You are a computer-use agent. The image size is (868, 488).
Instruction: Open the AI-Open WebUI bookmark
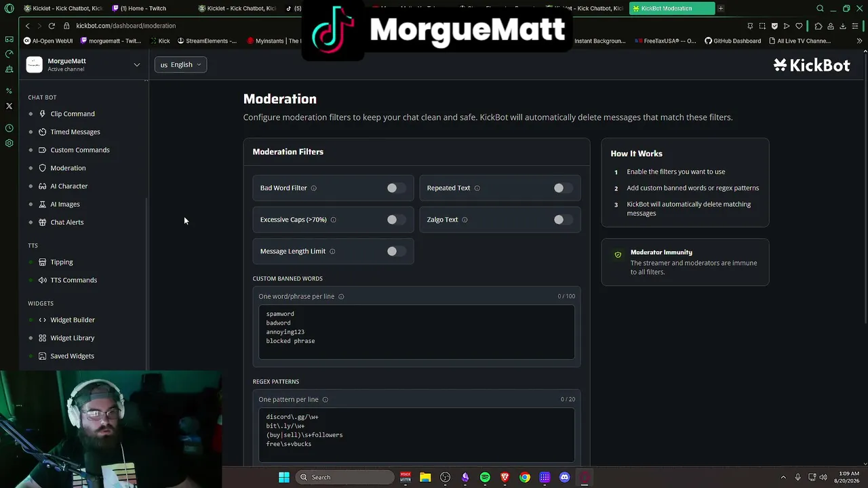(48, 41)
